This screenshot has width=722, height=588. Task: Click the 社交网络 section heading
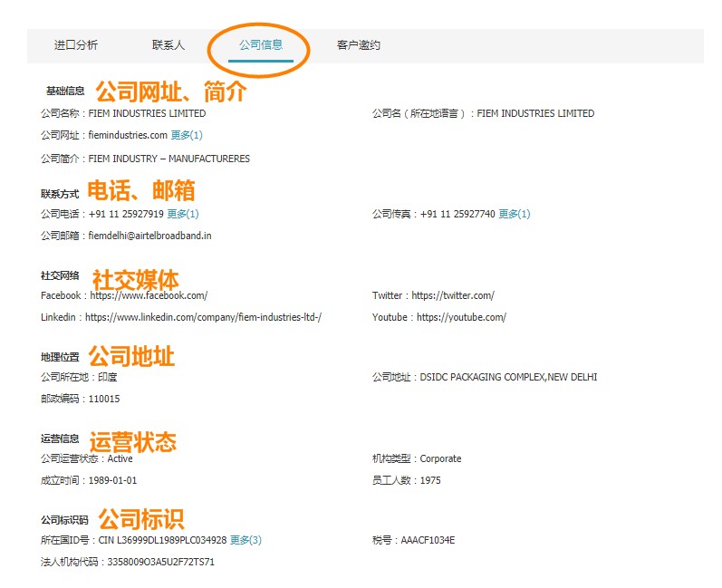[60, 275]
